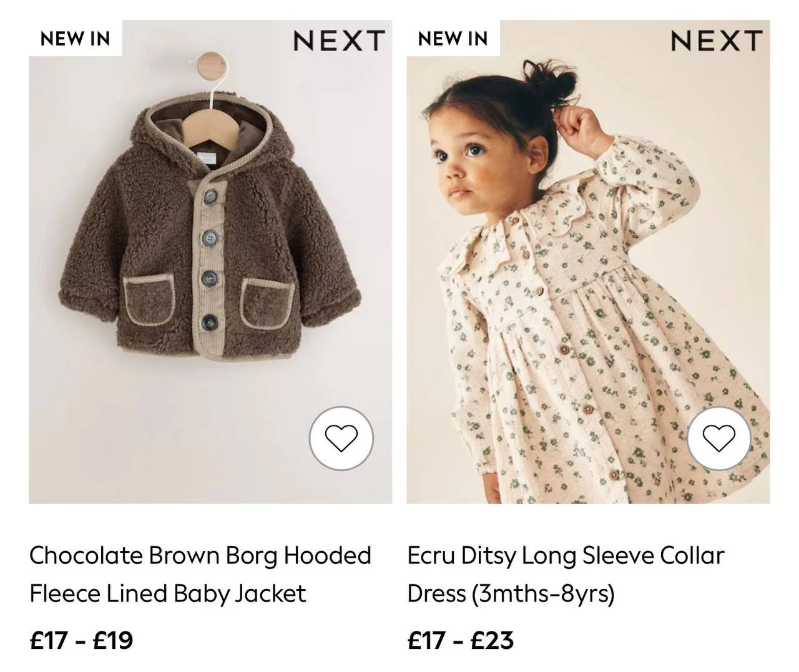Favourite the Chocolate Brown Borg jacket heart
This screenshot has width=799, height=672.
pyautogui.click(x=341, y=438)
